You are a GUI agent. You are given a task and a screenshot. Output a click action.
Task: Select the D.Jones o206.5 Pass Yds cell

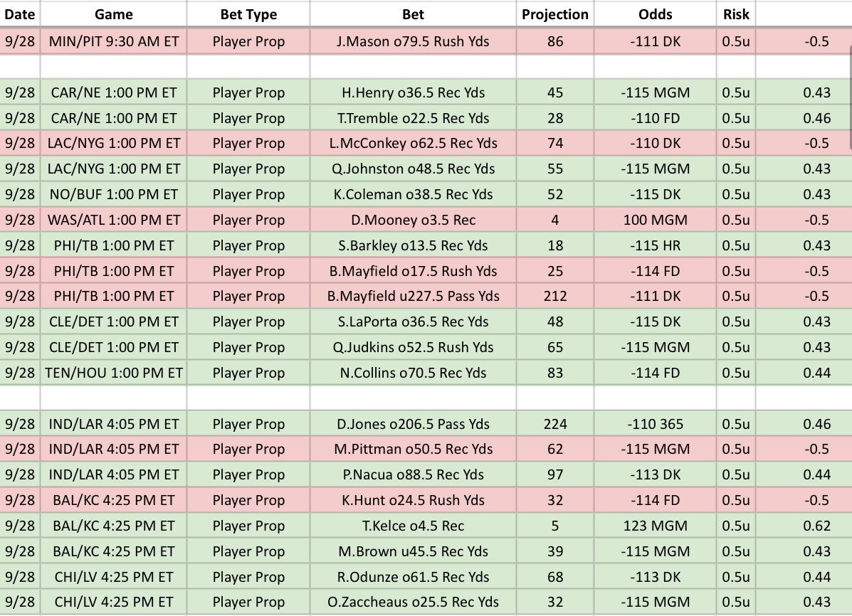(x=413, y=424)
